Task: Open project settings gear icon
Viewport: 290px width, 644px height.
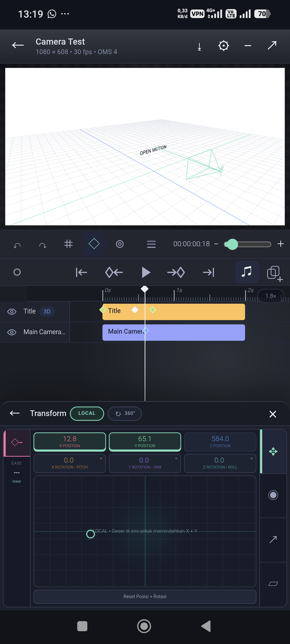Action: (x=223, y=46)
